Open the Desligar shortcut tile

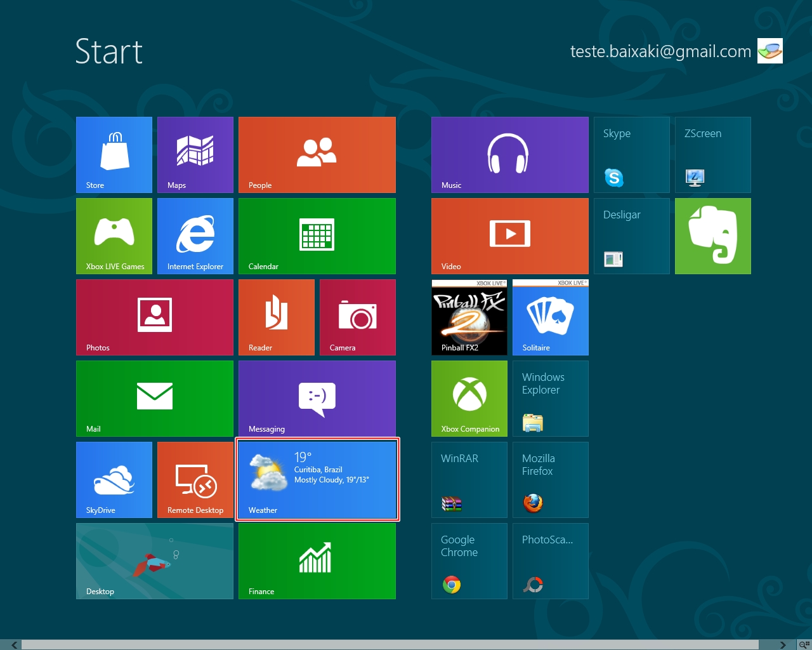pyautogui.click(x=632, y=236)
